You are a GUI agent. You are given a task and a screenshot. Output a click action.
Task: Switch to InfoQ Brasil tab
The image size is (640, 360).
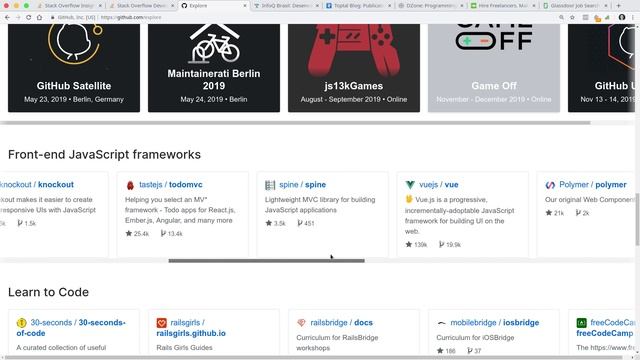(x=286, y=6)
